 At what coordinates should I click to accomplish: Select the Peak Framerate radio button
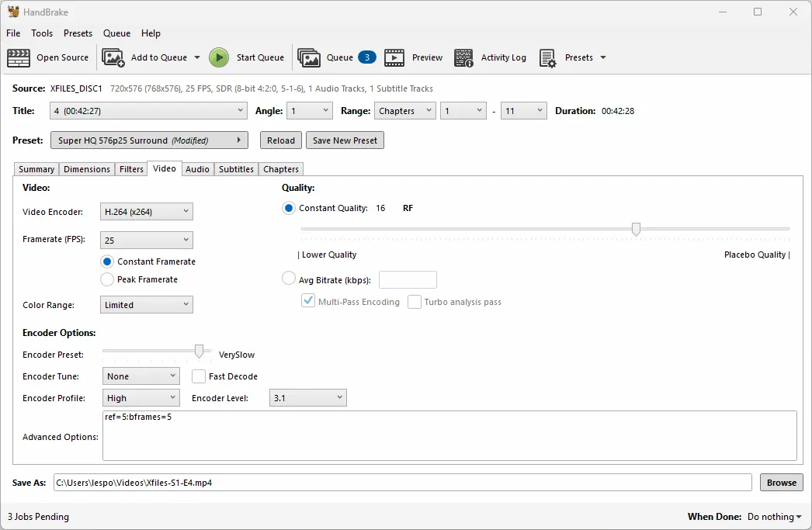107,279
